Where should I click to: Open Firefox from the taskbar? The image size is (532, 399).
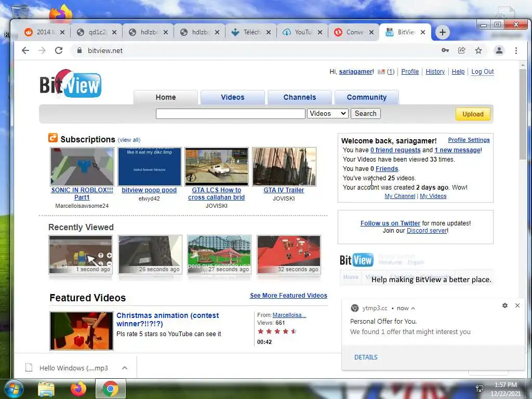[x=78, y=389]
